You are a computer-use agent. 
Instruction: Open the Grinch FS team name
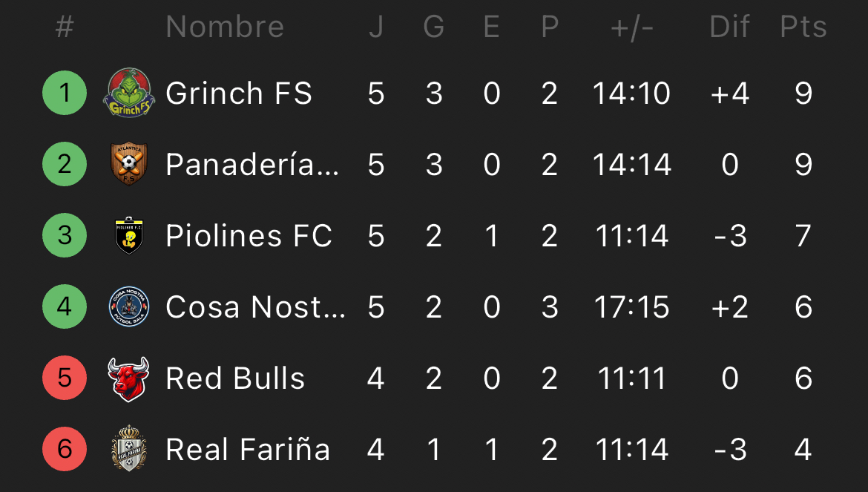coord(239,94)
